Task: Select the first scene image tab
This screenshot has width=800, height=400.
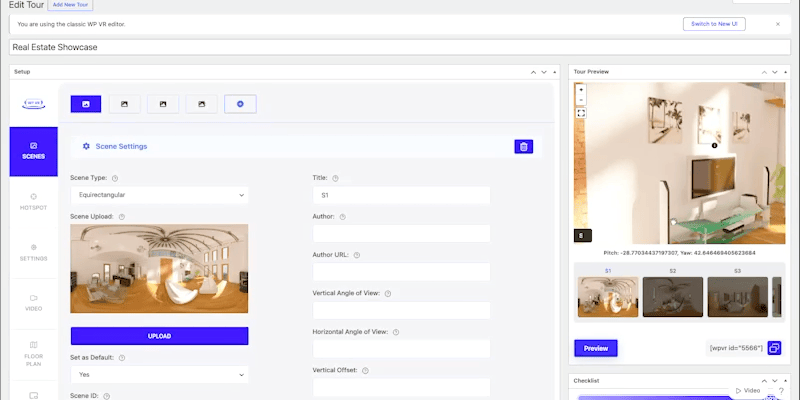Action: (86, 104)
